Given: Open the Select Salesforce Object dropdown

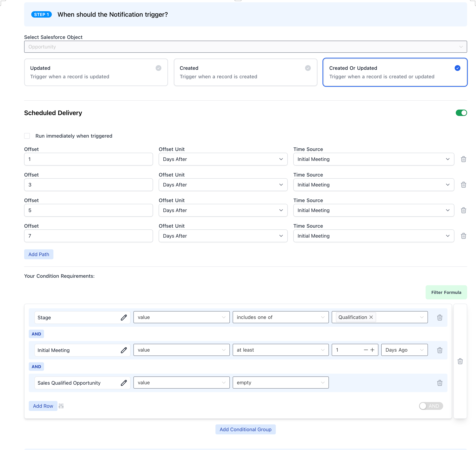Looking at the screenshot, I should click(245, 47).
